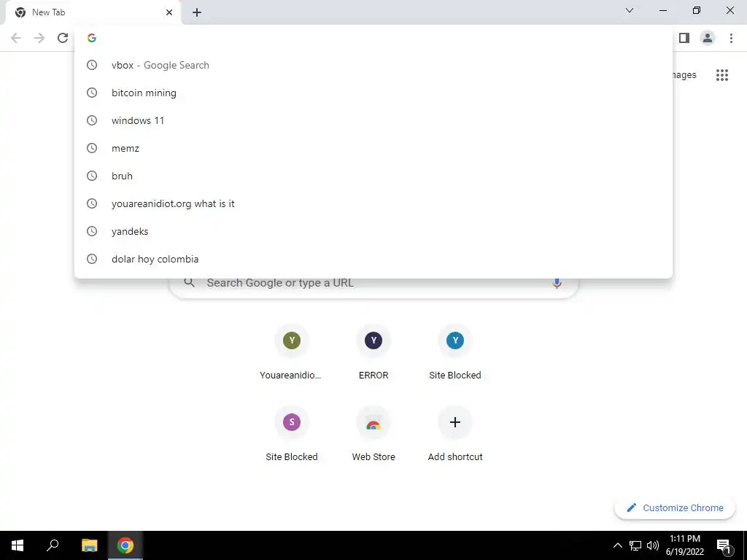Open the side panel icon
The image size is (747, 560).
[684, 38]
